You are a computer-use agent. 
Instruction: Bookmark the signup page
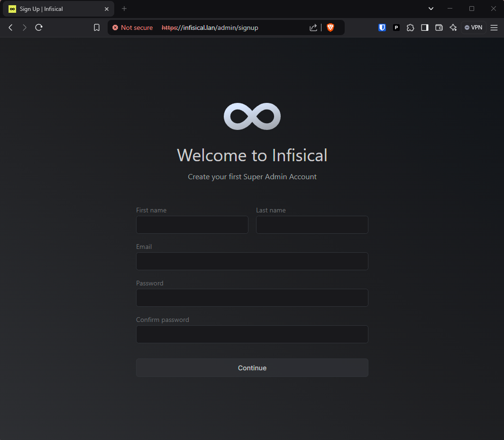click(96, 27)
